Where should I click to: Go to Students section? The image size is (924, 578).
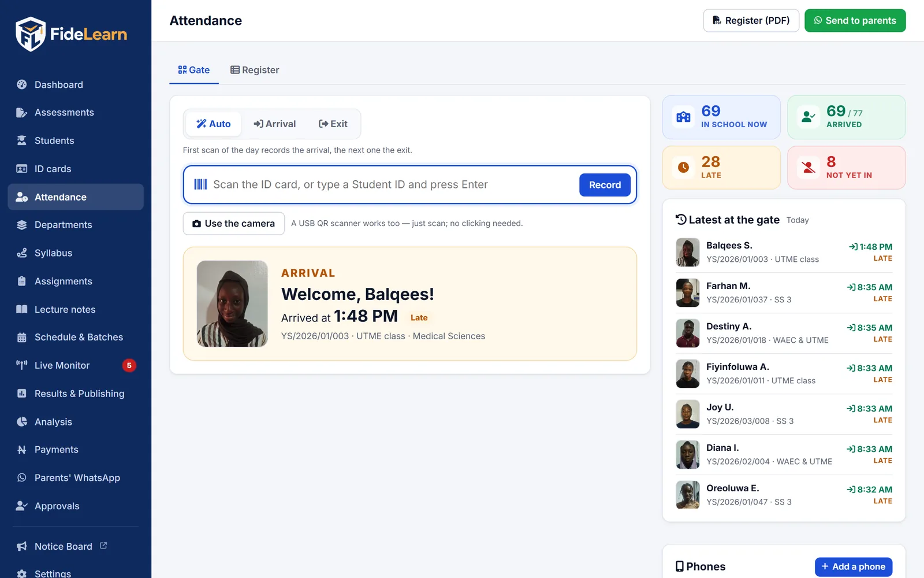click(x=76, y=140)
